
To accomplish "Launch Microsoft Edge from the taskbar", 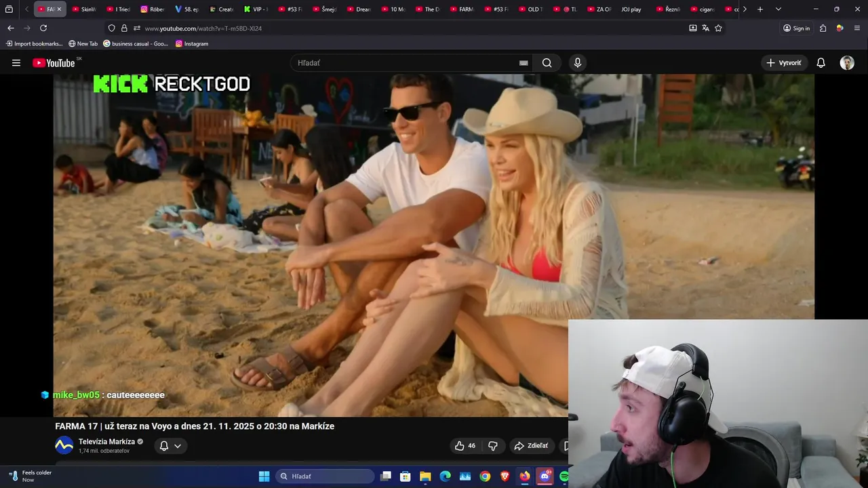I will point(445,476).
